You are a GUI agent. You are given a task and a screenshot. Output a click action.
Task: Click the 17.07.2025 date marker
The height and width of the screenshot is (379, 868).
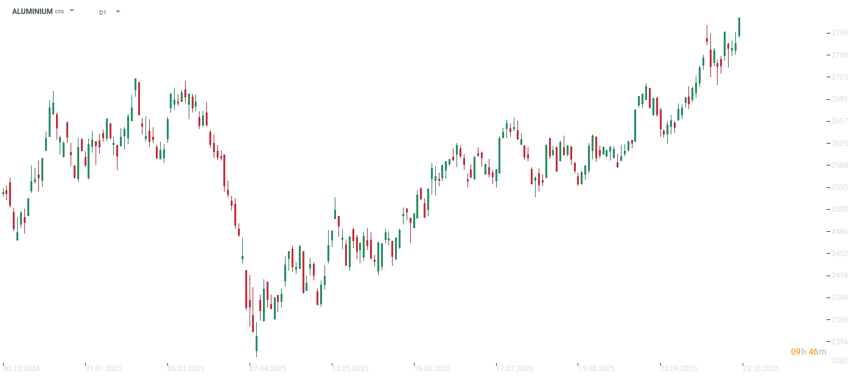tap(514, 369)
